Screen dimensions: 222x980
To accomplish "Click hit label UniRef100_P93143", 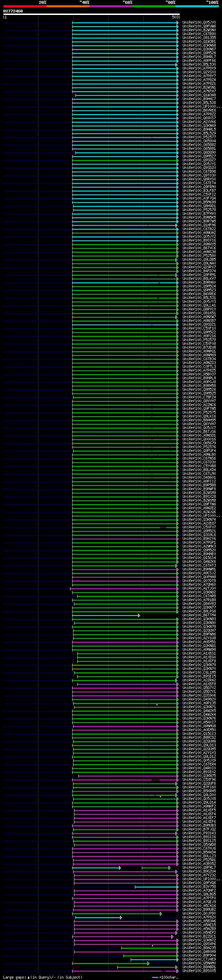I will [x=199, y=833].
